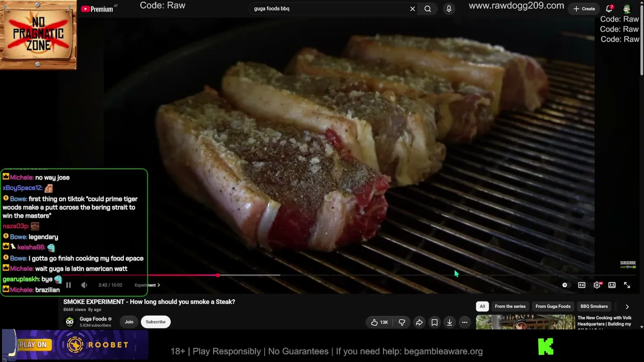Click the Subscribe watermark on the video
The image size is (644, 362).
pyautogui.click(x=628, y=264)
